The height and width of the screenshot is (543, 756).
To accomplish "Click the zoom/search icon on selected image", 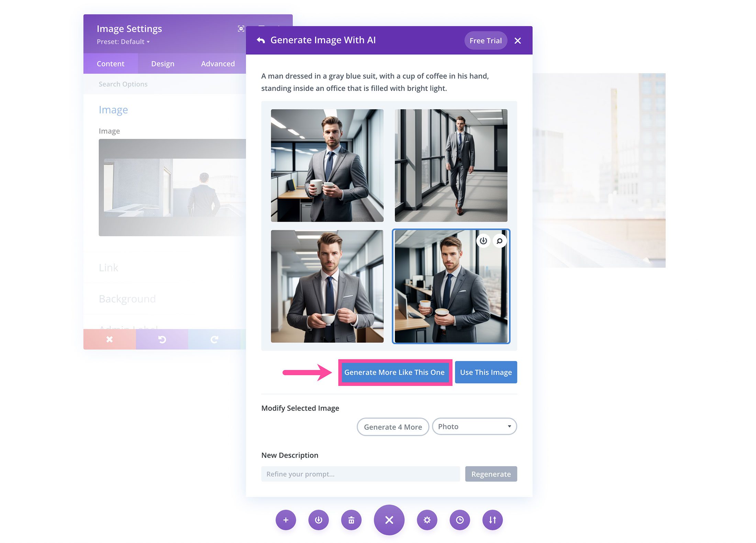I will 500,240.
